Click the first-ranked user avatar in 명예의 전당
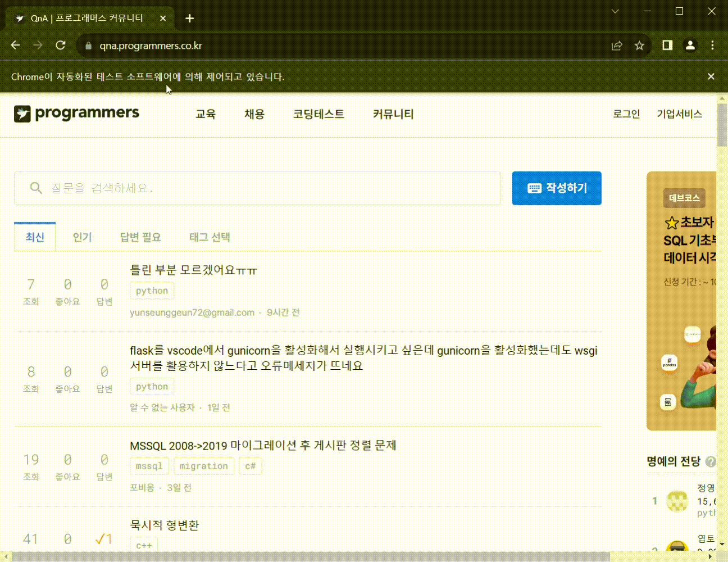Image resolution: width=728 pixels, height=562 pixels. point(677,501)
